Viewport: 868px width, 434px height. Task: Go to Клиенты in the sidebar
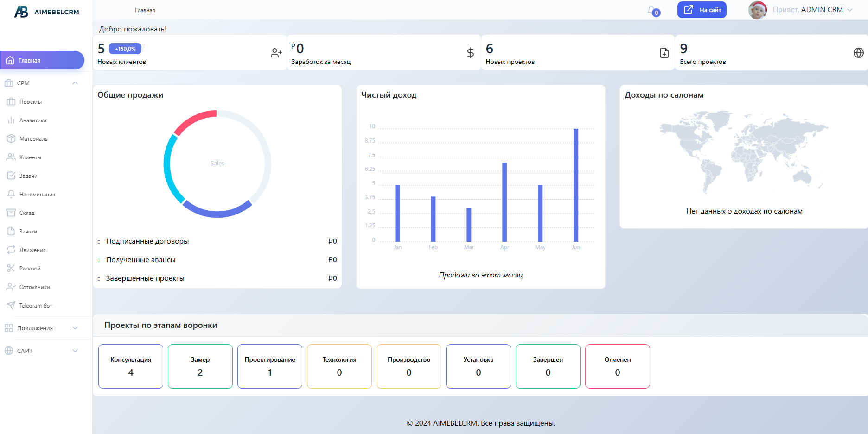(30, 157)
